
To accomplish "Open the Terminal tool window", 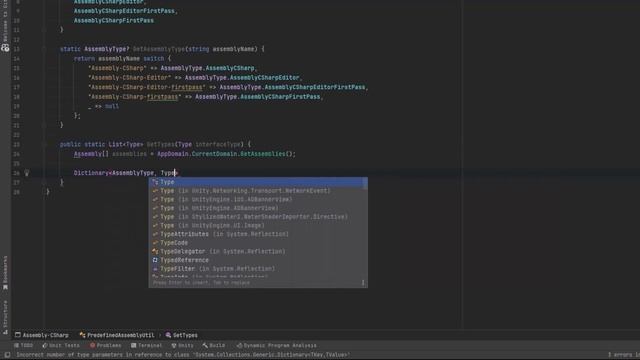I will [x=147, y=345].
